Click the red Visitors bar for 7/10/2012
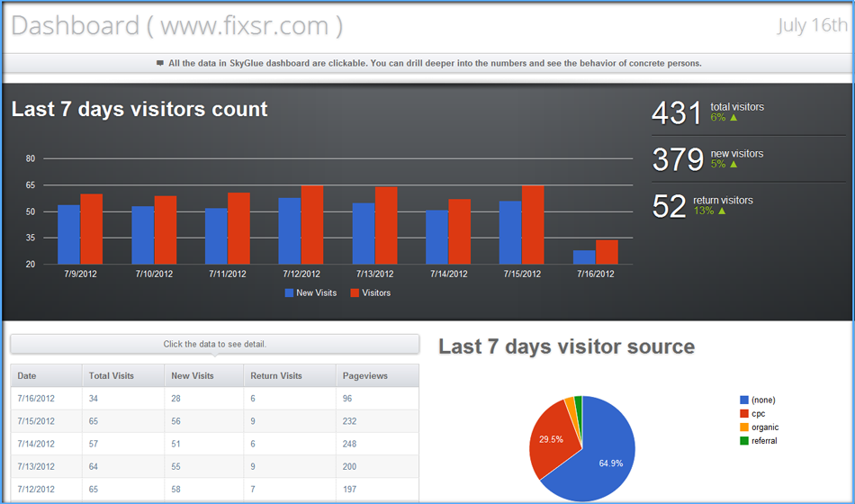 166,230
